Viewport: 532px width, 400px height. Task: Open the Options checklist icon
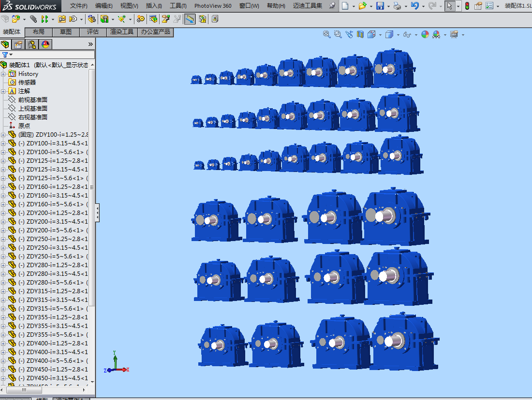click(489, 6)
